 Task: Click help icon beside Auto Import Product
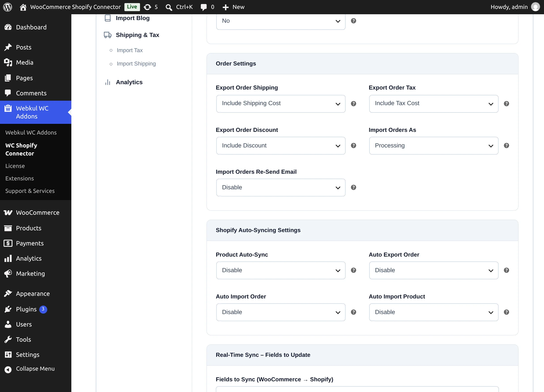click(x=506, y=312)
